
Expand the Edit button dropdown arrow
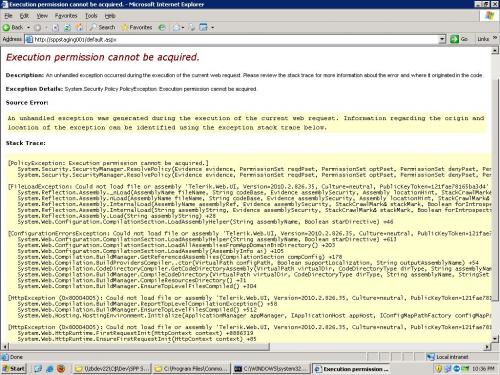pos(212,27)
